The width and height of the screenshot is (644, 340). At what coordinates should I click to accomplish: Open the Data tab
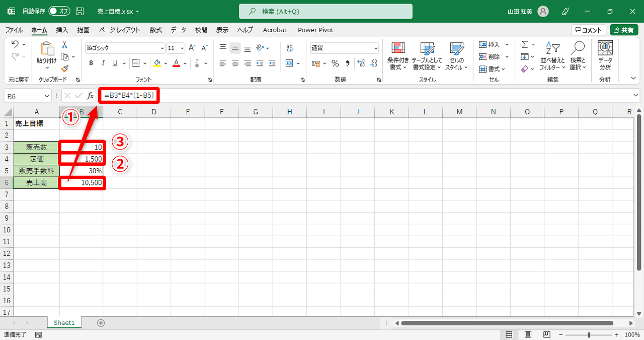point(178,30)
